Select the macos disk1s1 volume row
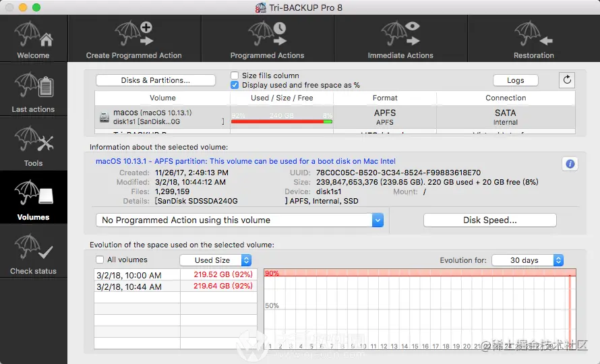The width and height of the screenshot is (600, 364). point(335,117)
